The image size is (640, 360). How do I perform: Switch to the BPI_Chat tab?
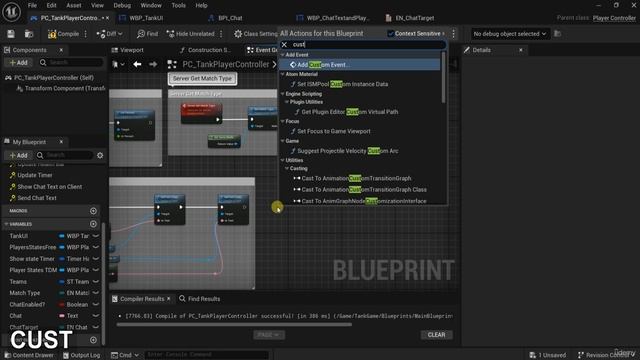point(230,18)
